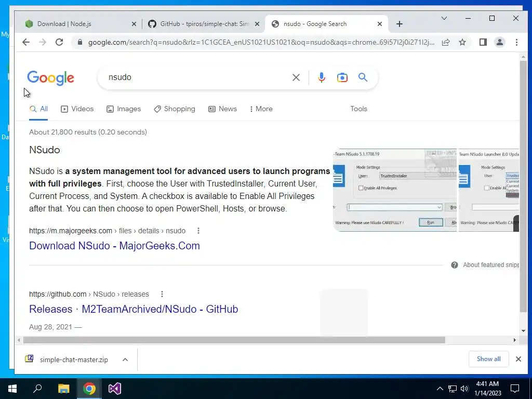Open the notification center
The height and width of the screenshot is (399, 532).
pos(515,389)
